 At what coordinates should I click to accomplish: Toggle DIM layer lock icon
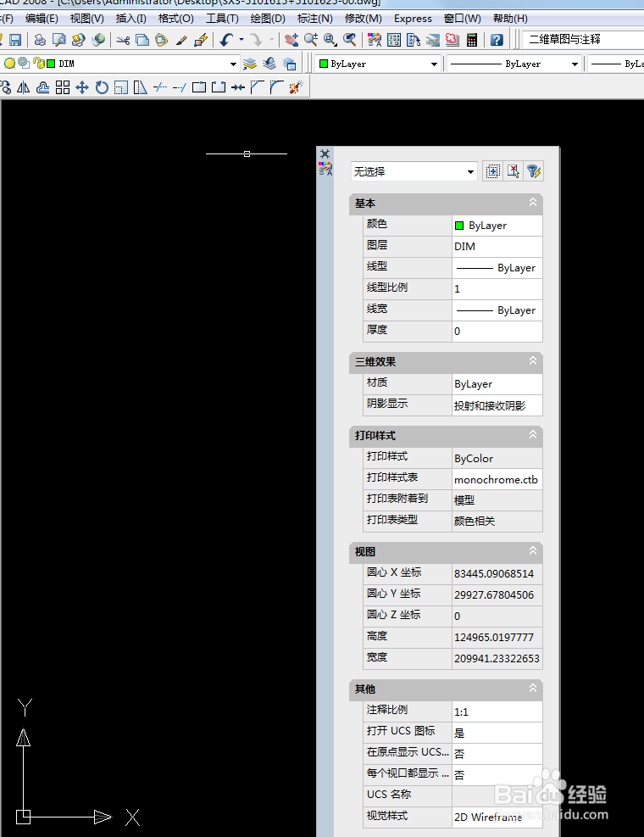click(x=38, y=63)
